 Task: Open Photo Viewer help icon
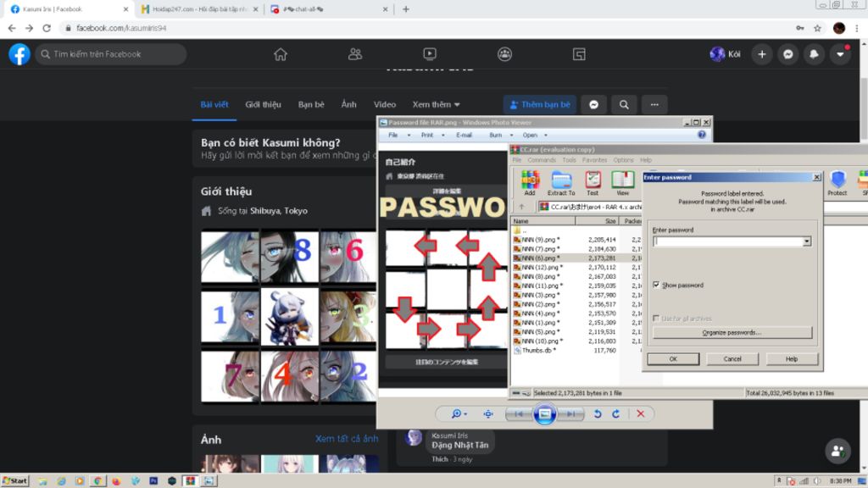(x=701, y=135)
